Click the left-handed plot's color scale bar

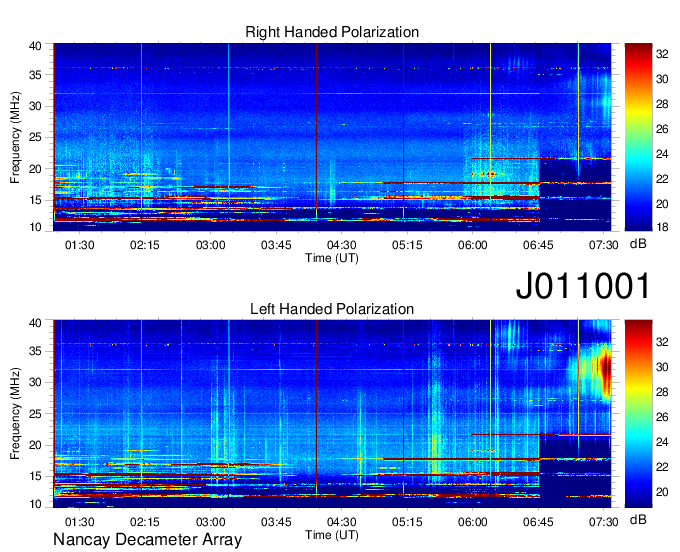coord(638,414)
